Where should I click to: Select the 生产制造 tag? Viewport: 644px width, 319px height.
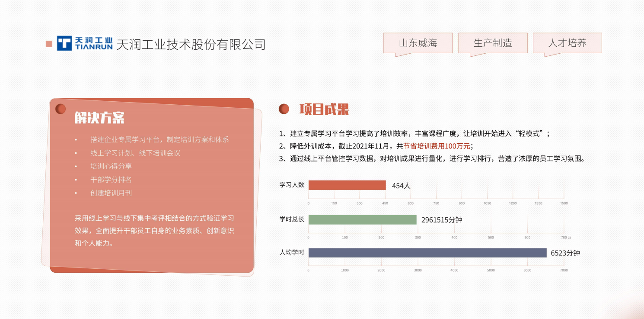click(x=492, y=43)
